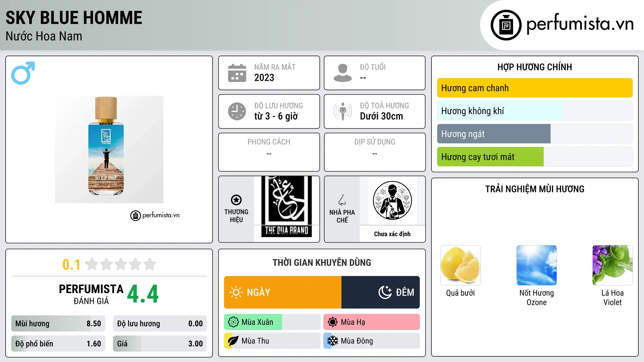Click the Hương không khí accord bar
Image resolution: width=644 pixels, height=362 pixels.
click(x=535, y=111)
